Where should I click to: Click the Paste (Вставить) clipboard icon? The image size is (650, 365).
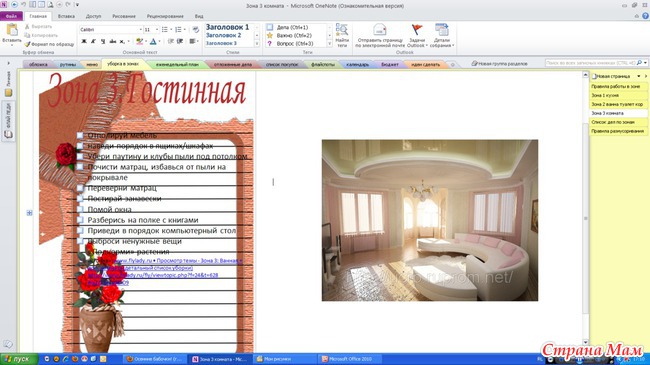(x=12, y=30)
